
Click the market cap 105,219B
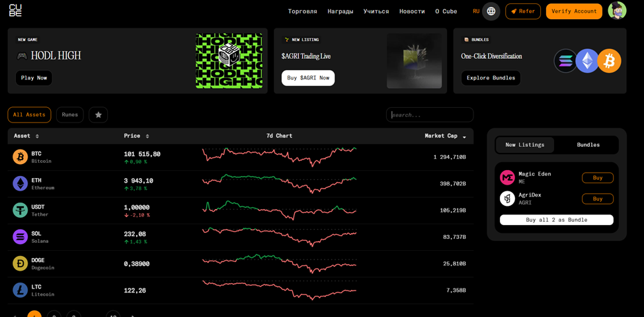click(x=453, y=210)
